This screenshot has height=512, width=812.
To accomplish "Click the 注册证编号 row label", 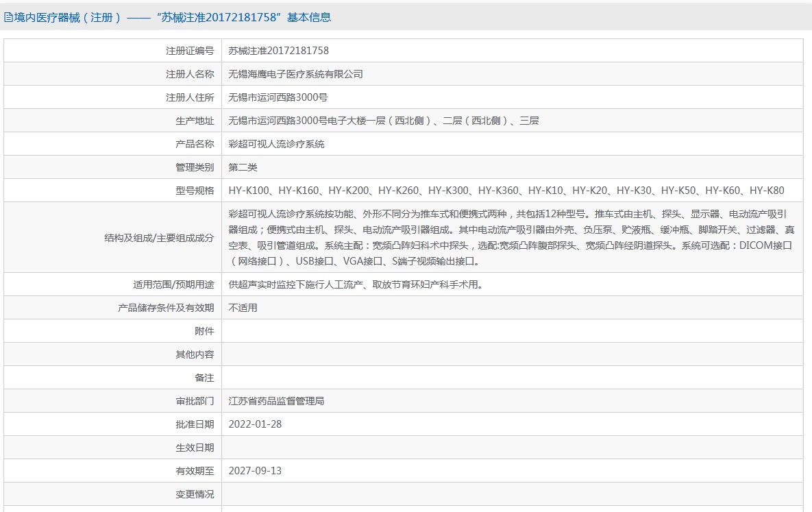I will click(x=190, y=51).
